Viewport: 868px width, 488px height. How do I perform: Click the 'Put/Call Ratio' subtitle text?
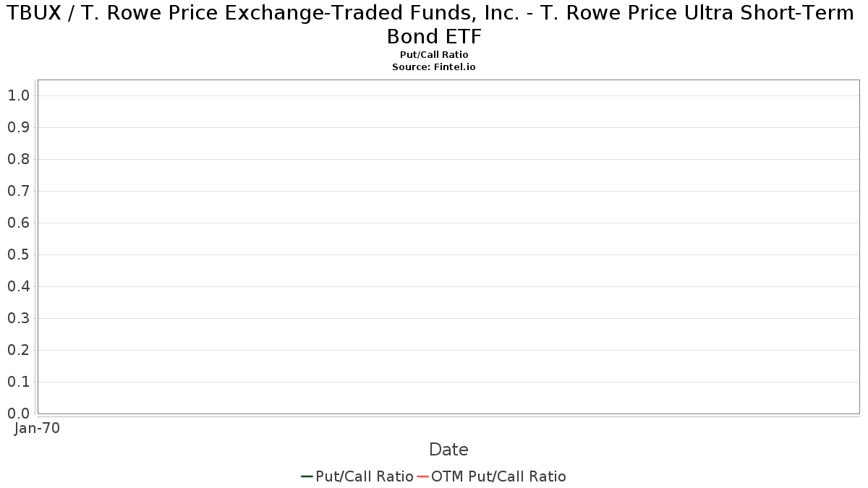pos(434,55)
